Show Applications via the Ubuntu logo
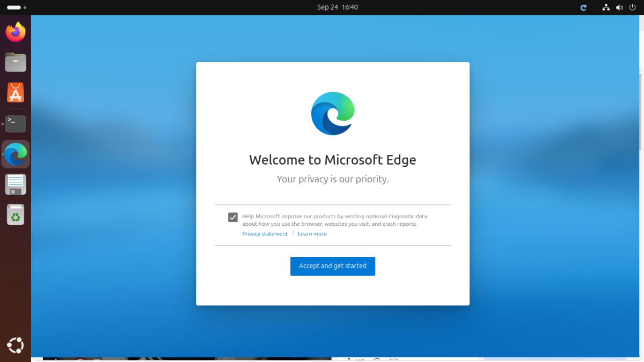 point(16,345)
